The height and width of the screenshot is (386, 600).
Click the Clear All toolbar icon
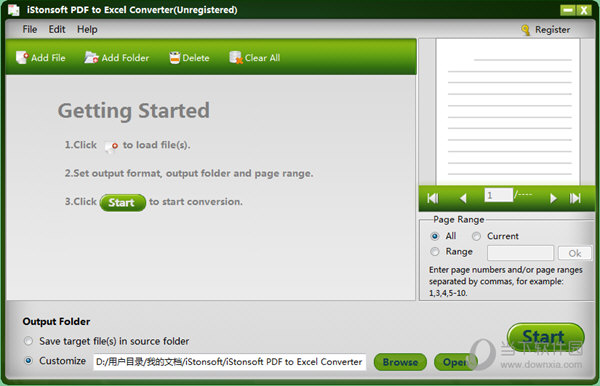[236, 58]
